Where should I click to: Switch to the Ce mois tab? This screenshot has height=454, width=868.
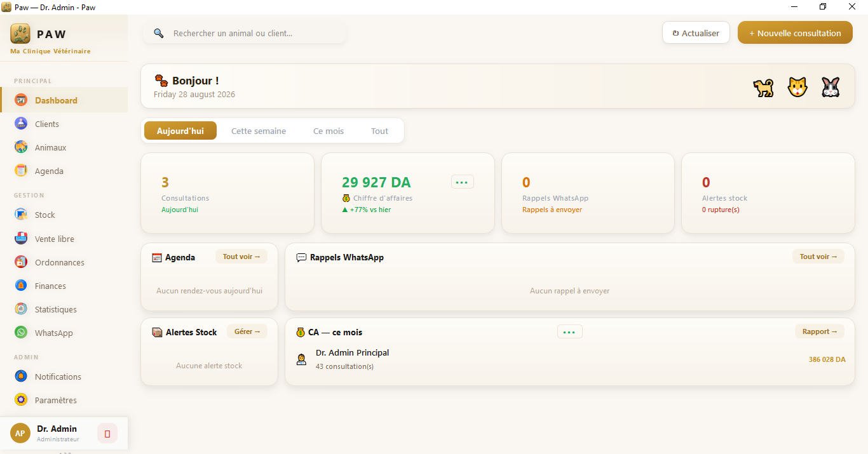coord(329,131)
